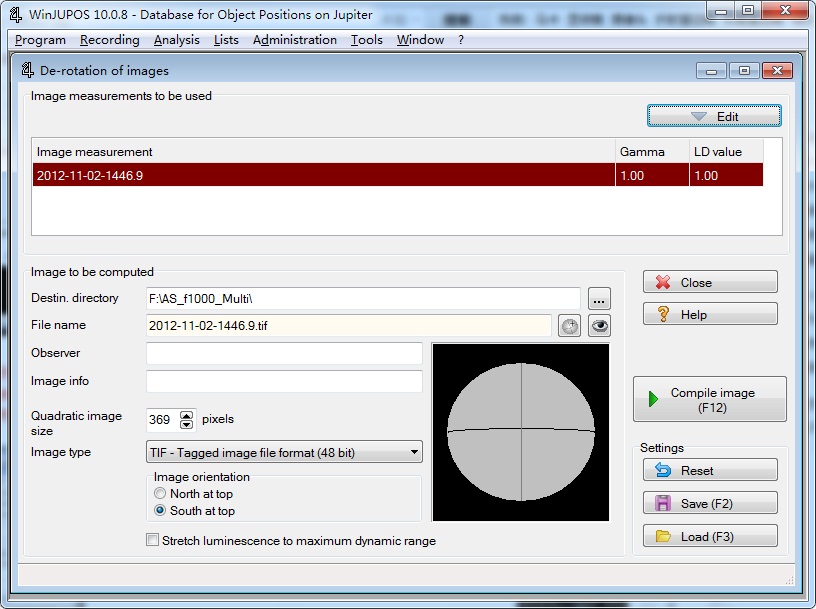
Task: Click the eye icon beside File name
Action: tap(599, 326)
